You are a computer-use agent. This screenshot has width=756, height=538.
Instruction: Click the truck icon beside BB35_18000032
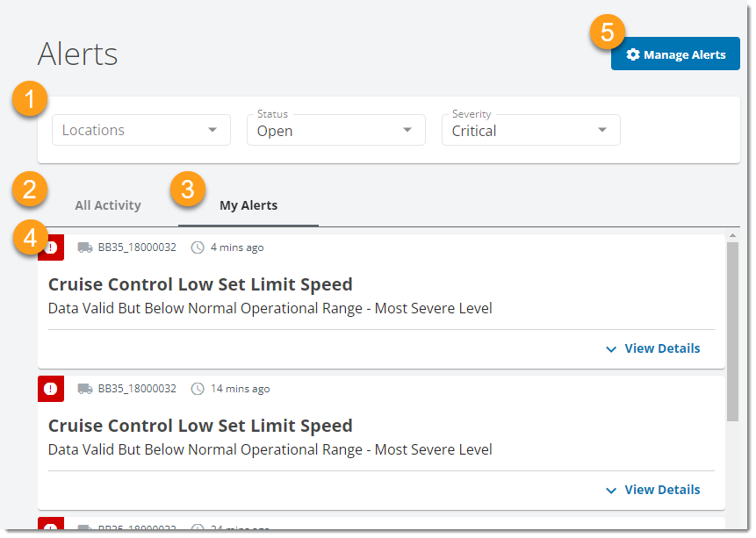[x=85, y=247]
